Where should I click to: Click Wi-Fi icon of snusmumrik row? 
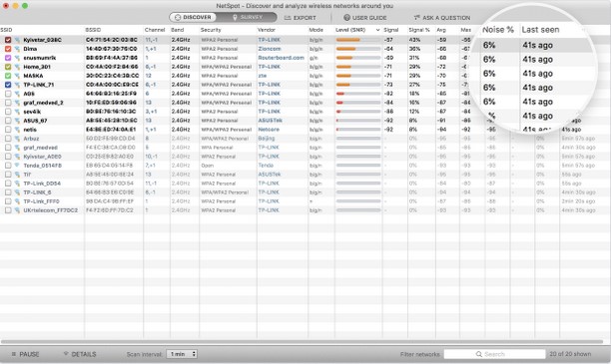pyautogui.click(x=17, y=58)
